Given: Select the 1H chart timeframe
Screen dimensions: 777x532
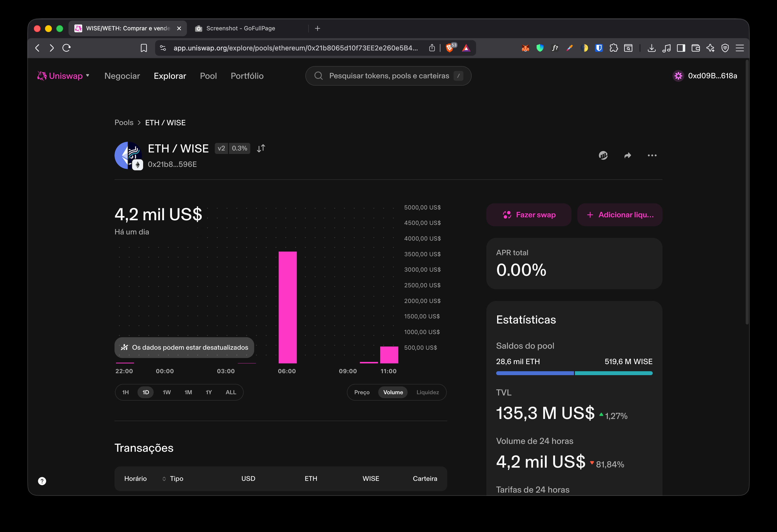Looking at the screenshot, I should 125,392.
